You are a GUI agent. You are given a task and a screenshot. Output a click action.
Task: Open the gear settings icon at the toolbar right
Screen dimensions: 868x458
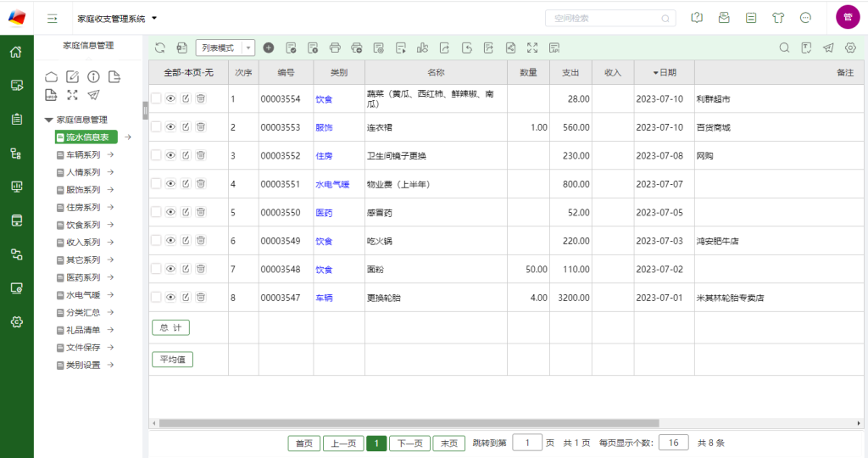pyautogui.click(x=850, y=48)
